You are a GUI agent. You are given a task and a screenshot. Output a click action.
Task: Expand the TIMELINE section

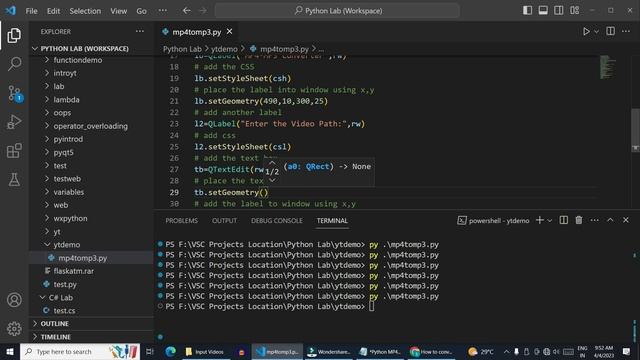[91, 337]
